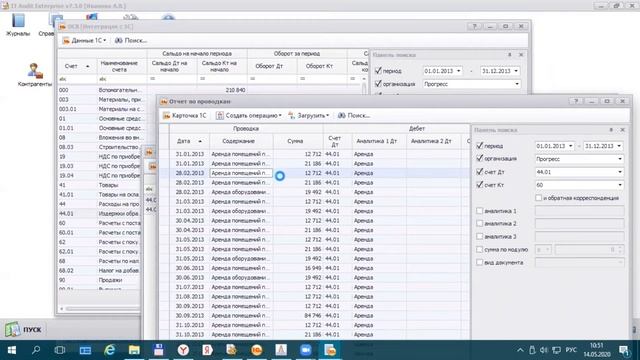Uncheck the счет Кт checkbox
The image size is (640, 360).
pyautogui.click(x=480, y=185)
